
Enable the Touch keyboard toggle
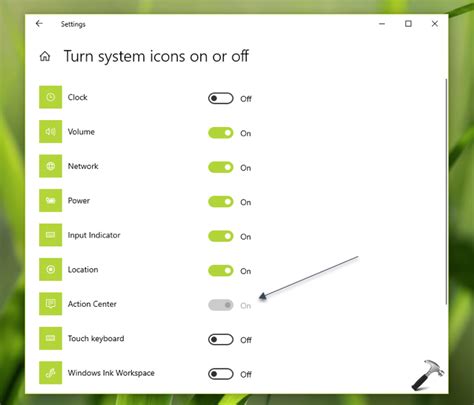pos(221,340)
